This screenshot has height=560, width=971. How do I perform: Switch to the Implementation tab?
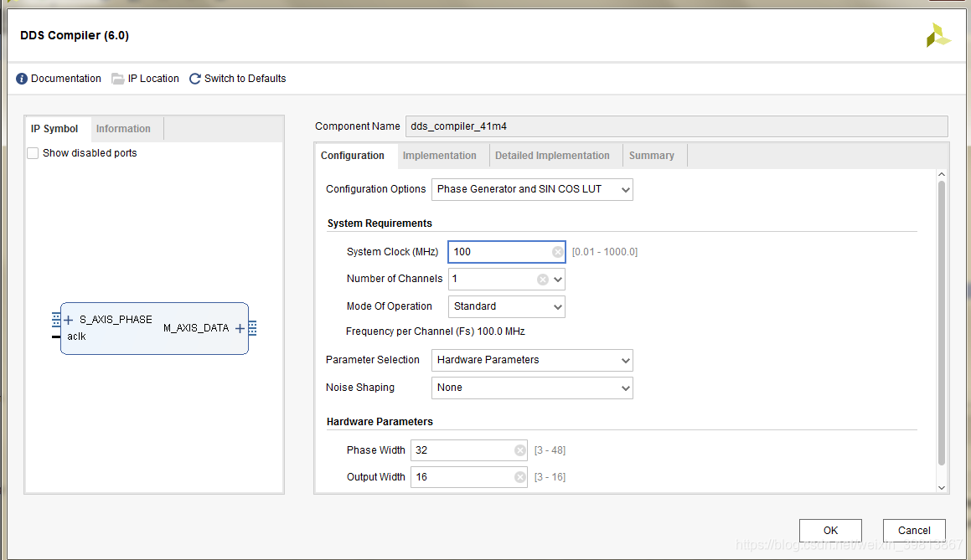(x=440, y=156)
